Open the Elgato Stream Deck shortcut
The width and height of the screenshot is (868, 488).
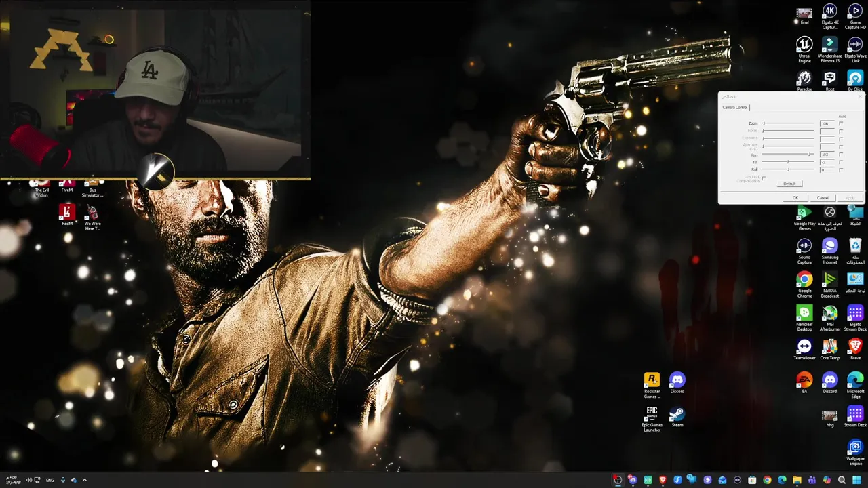coord(855,317)
